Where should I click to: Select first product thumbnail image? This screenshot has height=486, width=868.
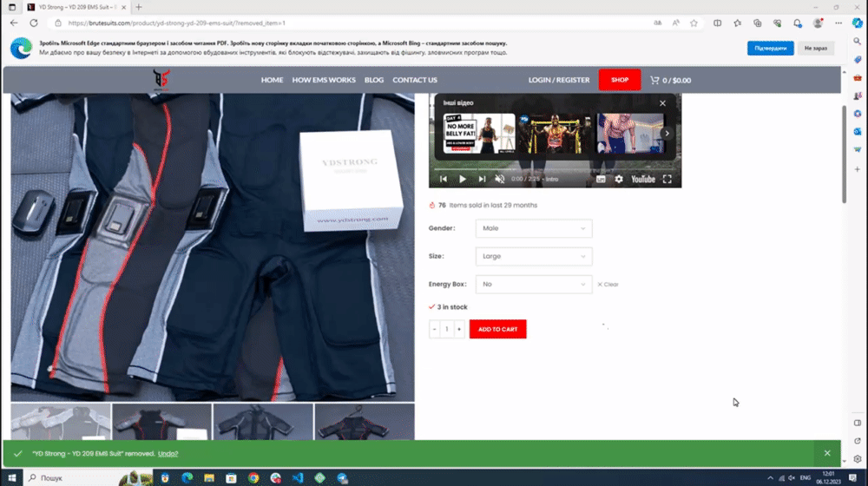(x=61, y=422)
